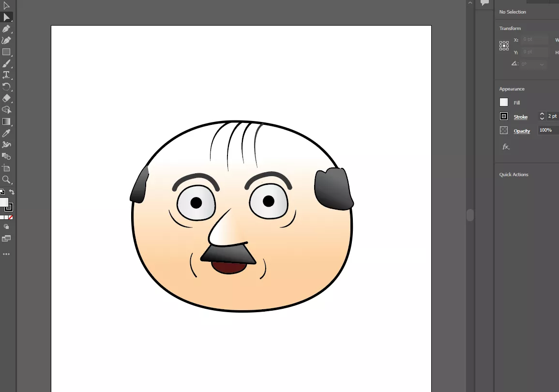This screenshot has width=559, height=392.
Task: Select the Curvature tool
Action: tap(6, 40)
